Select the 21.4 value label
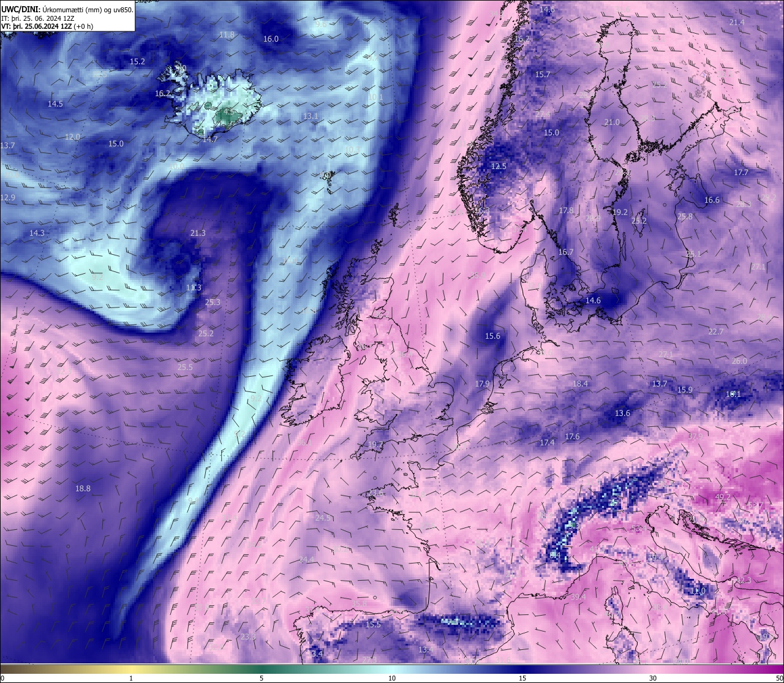Image resolution: width=784 pixels, height=683 pixels. [737, 22]
